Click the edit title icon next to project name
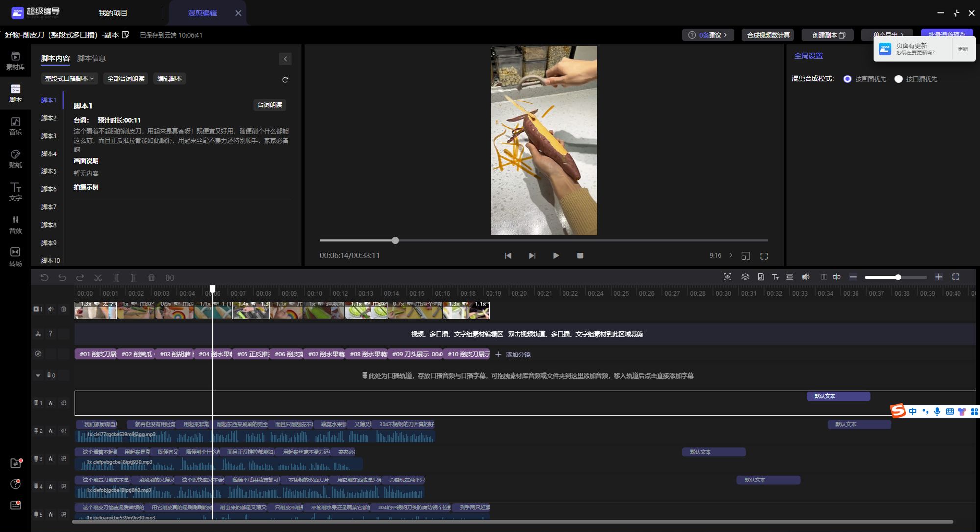Viewport: 980px width, 532px height. [125, 35]
